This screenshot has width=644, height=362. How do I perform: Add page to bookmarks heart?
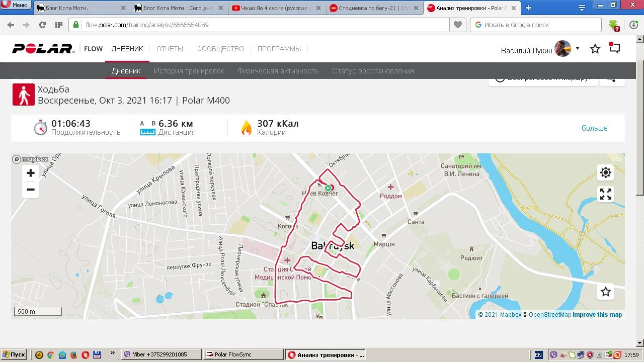(x=457, y=25)
